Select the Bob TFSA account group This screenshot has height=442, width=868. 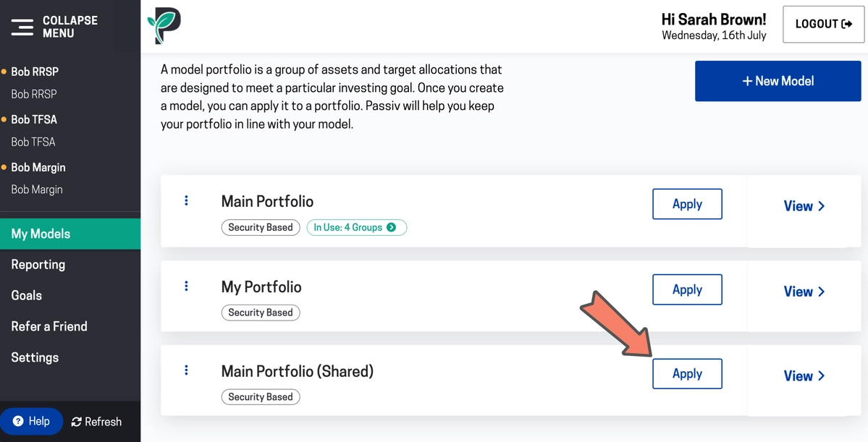click(34, 119)
